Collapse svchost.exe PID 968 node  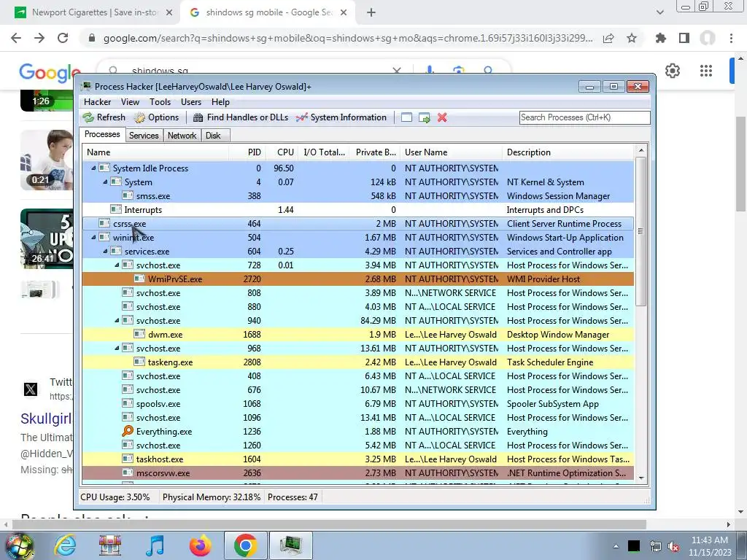117,348
